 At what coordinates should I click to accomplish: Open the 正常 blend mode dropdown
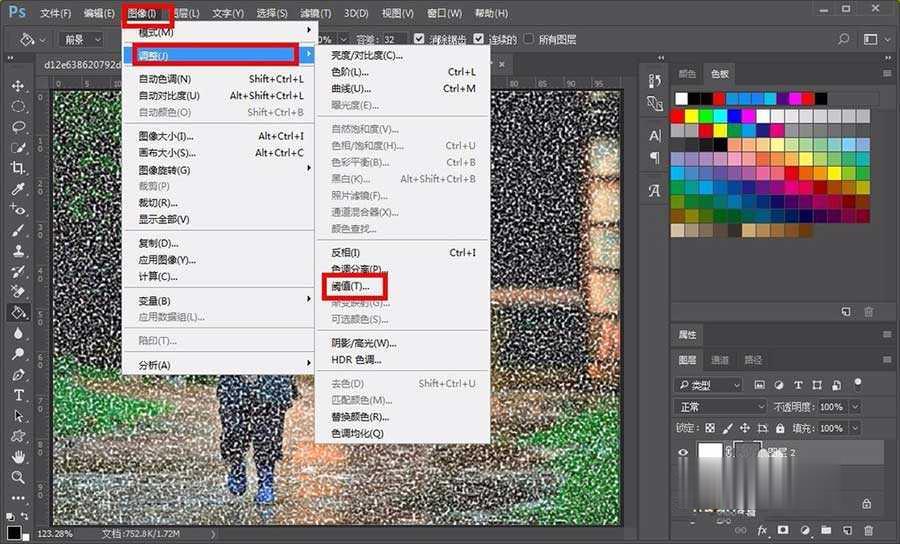point(721,407)
